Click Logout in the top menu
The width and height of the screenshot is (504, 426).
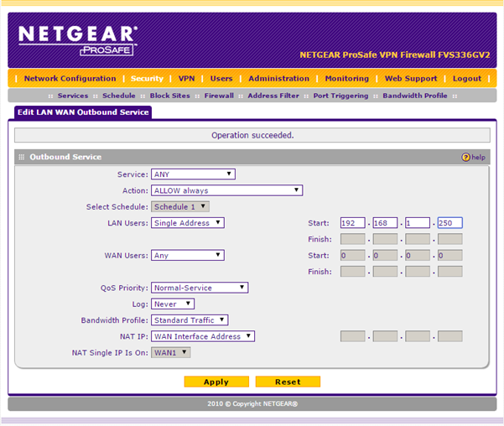[x=467, y=79]
